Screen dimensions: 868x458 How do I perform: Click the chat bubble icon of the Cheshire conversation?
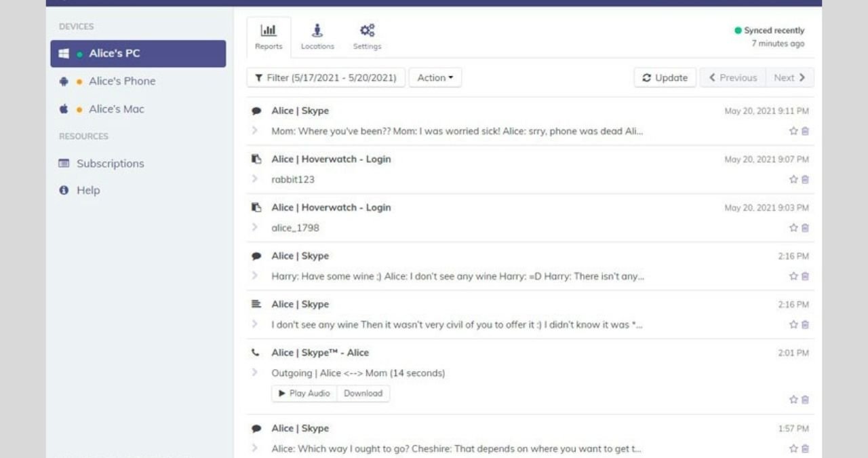pos(256,429)
